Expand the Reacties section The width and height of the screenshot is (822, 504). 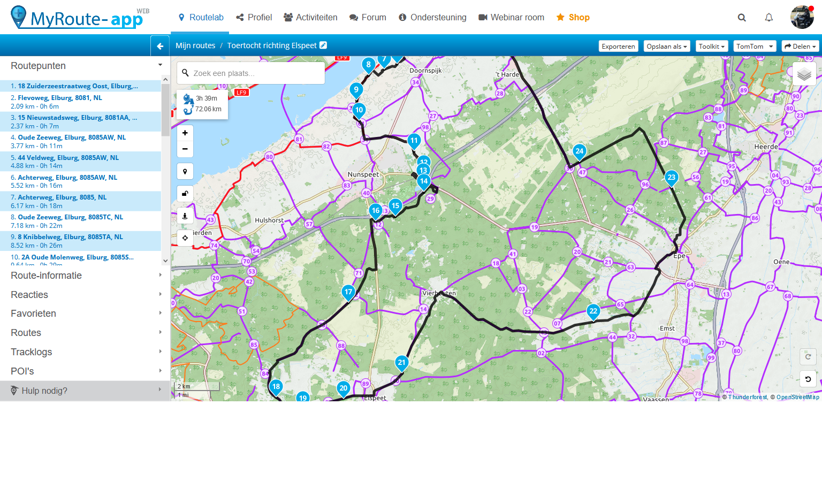click(x=85, y=295)
